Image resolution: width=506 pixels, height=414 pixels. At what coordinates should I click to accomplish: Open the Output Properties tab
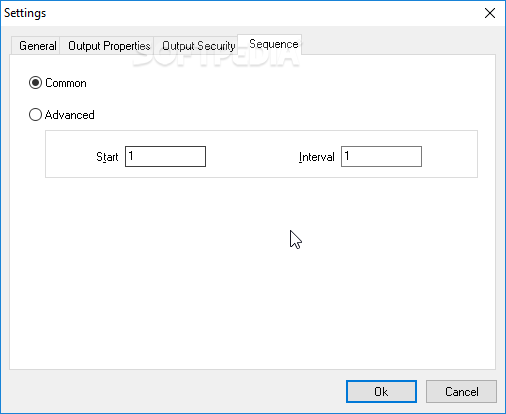coord(107,46)
